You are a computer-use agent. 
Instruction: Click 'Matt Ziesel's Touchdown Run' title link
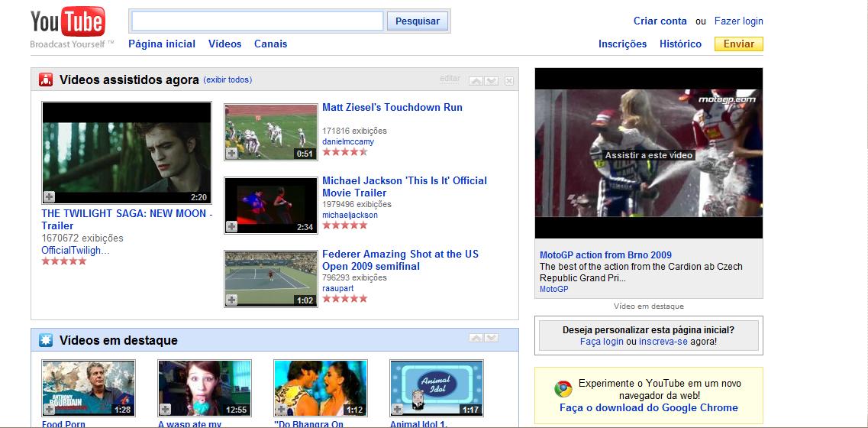point(392,108)
